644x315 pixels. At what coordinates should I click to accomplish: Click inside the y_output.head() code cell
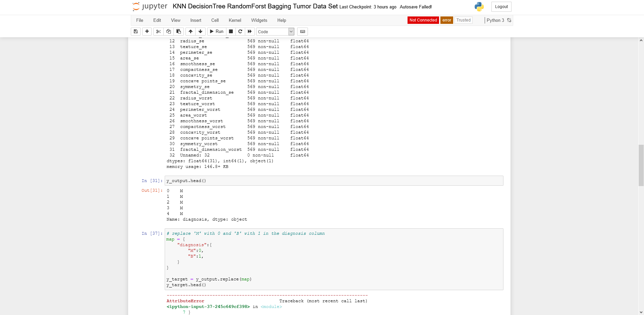pos(302,181)
